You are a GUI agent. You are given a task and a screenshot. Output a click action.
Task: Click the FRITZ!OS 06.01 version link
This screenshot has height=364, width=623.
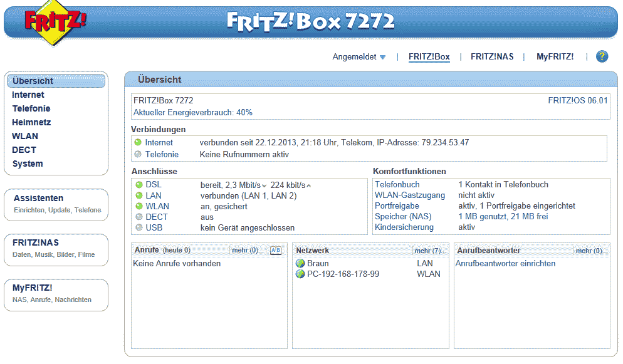[578, 100]
